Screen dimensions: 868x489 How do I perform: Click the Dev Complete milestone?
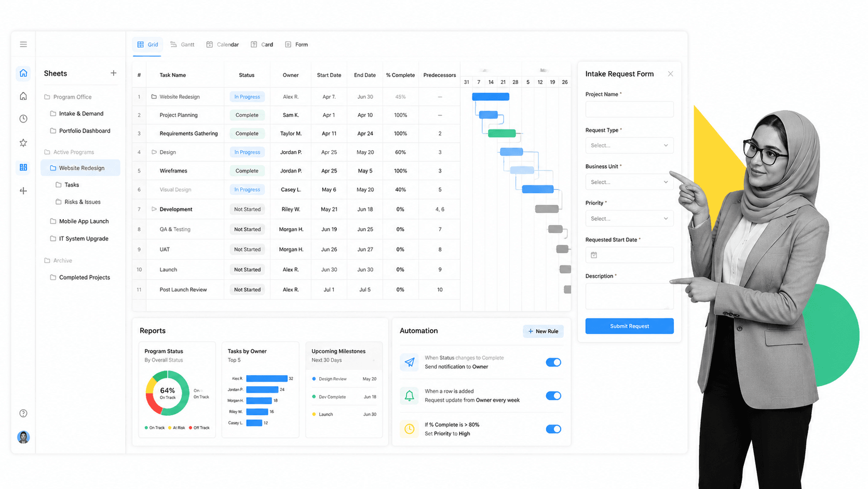tap(344, 397)
